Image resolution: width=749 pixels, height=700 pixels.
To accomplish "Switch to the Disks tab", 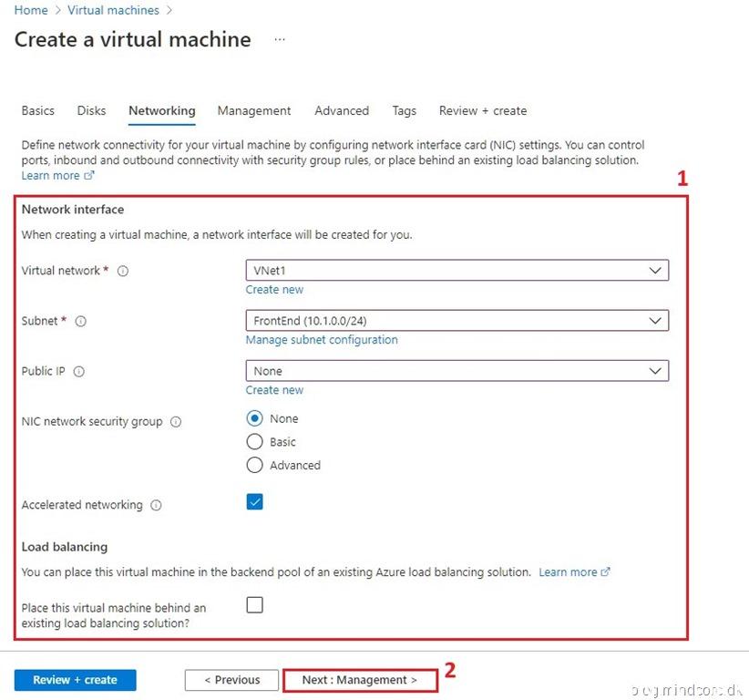I will pyautogui.click(x=91, y=111).
